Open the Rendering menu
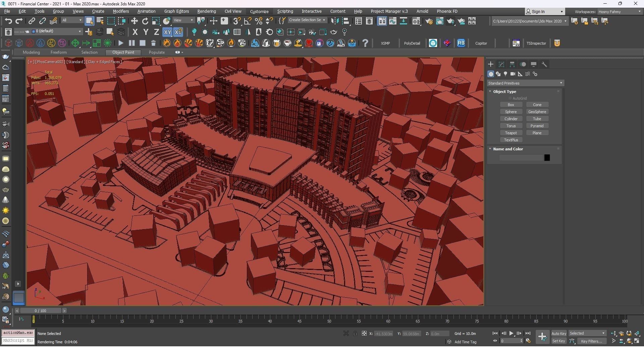Screen dimensions: 644x349 pyautogui.click(x=206, y=11)
